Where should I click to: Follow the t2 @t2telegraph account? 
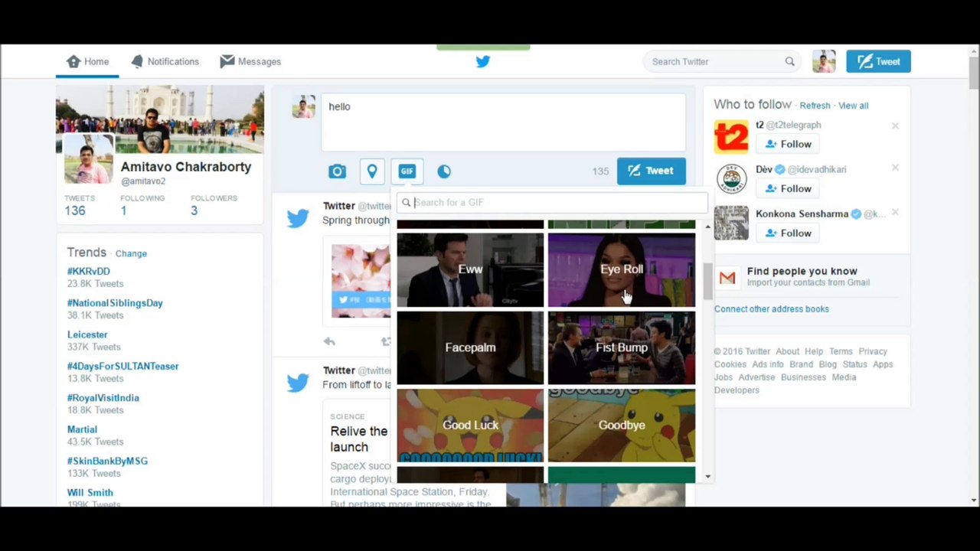coord(788,144)
